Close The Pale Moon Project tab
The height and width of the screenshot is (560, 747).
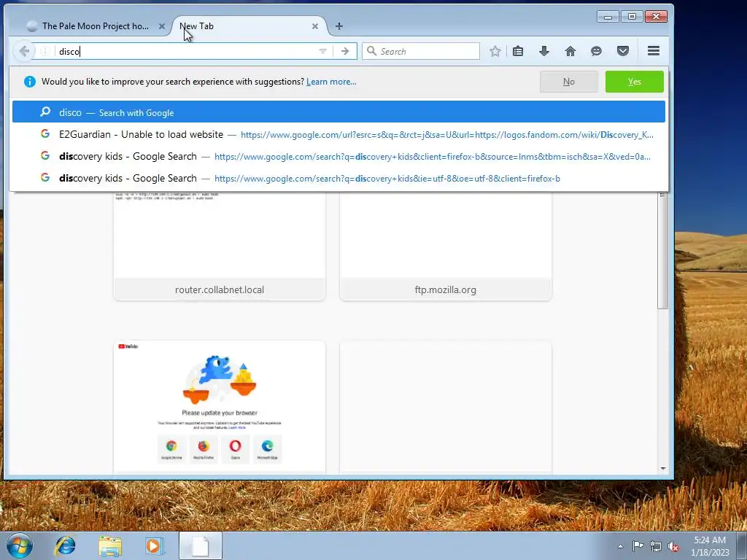pos(161,26)
